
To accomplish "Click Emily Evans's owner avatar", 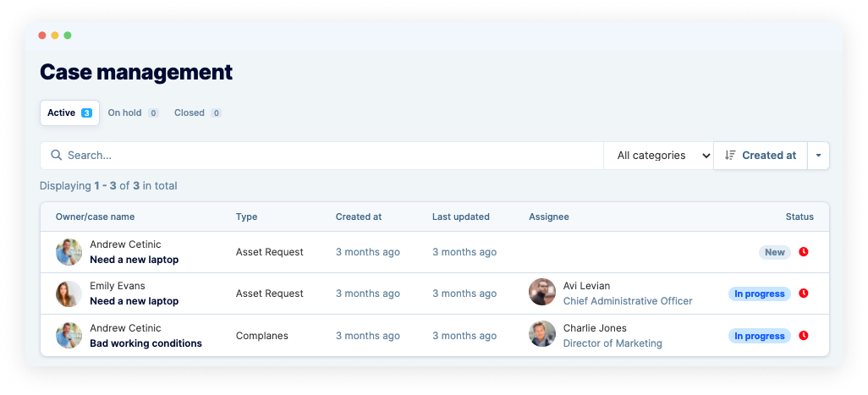I will [x=69, y=294].
